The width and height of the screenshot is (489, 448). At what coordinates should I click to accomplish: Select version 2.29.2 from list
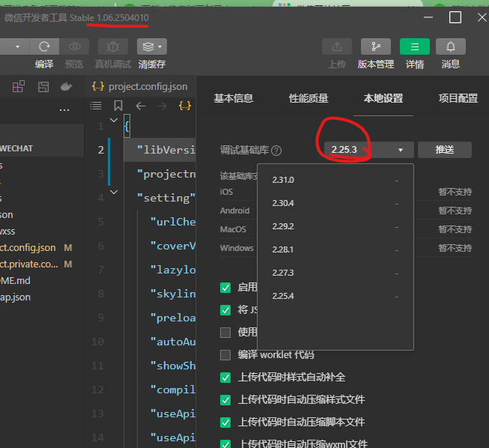(335, 226)
